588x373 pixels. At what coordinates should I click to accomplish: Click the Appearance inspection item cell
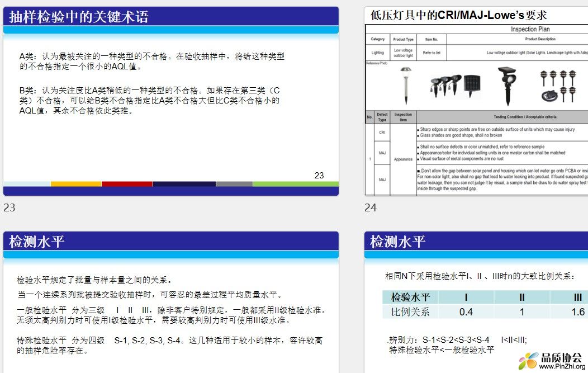click(x=403, y=159)
